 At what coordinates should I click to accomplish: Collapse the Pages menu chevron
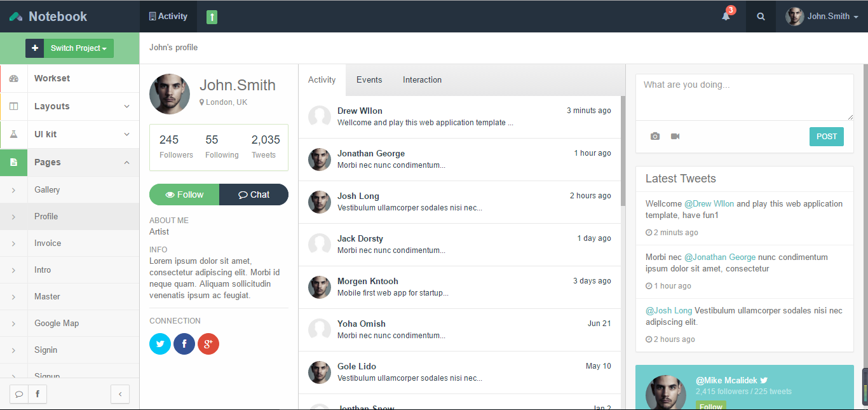coord(126,162)
